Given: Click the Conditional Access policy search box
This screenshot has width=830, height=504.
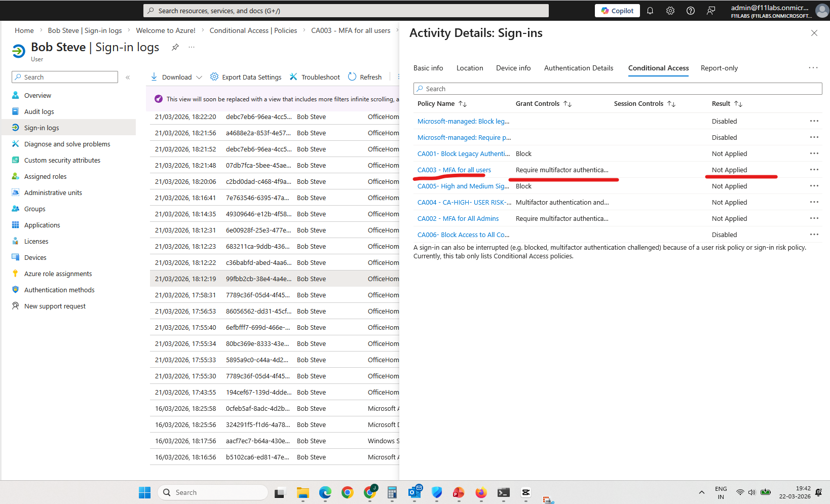Looking at the screenshot, I should tap(617, 89).
